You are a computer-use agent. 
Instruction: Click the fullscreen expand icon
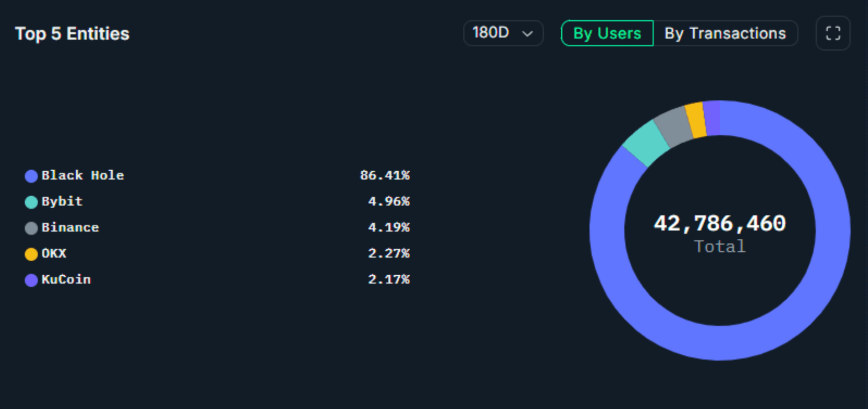click(833, 33)
